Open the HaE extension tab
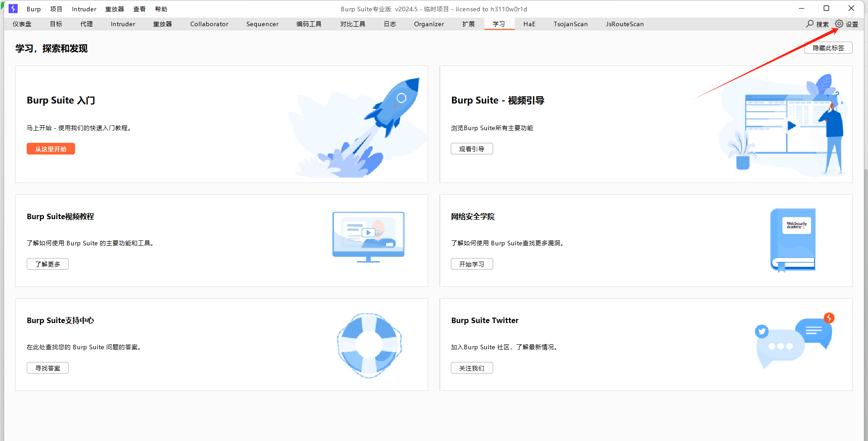The image size is (868, 441). pos(529,24)
